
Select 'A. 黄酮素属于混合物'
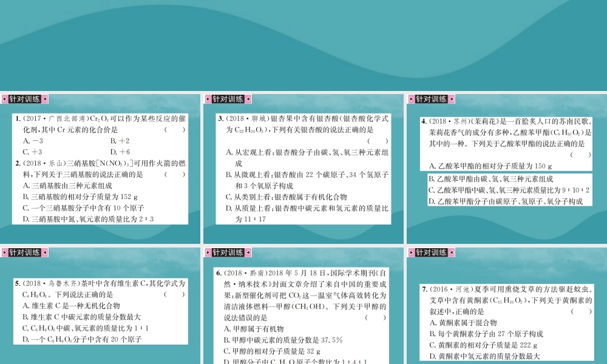tap(463, 323)
